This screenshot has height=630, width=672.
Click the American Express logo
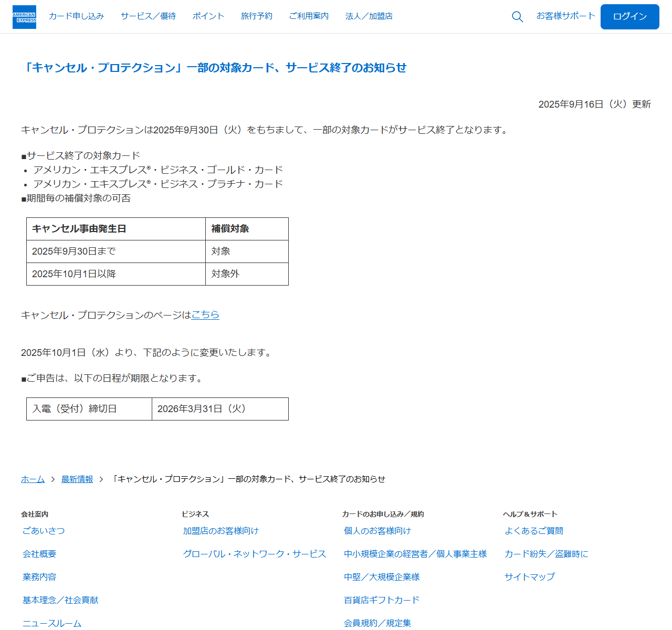pyautogui.click(x=24, y=17)
